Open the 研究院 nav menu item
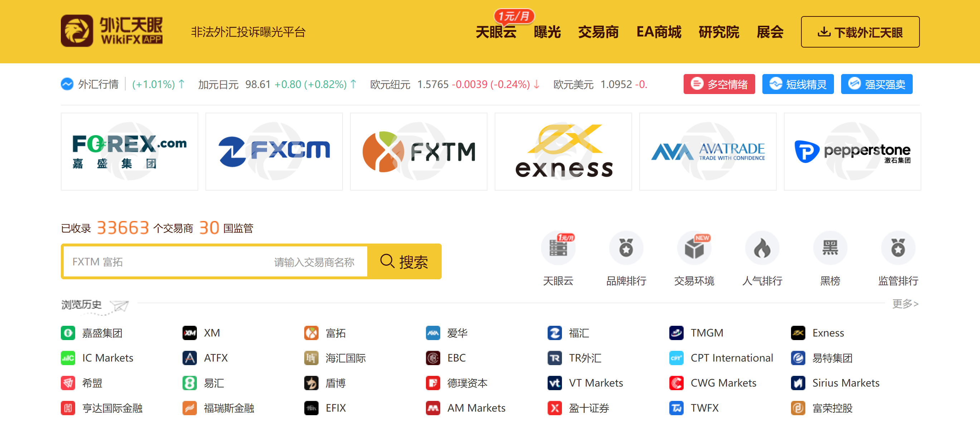The image size is (980, 437). [x=719, y=32]
